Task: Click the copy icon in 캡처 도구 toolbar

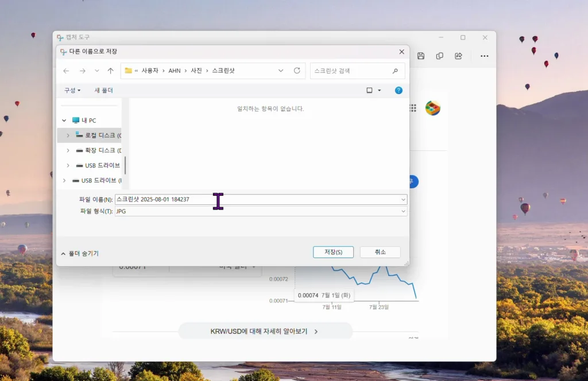Action: click(x=439, y=56)
